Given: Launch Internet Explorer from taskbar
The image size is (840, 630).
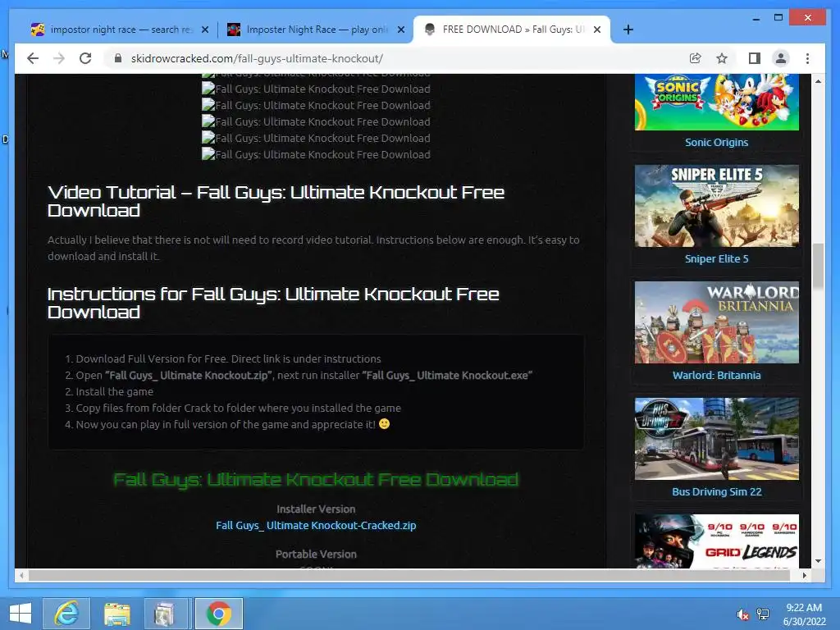Looking at the screenshot, I should (x=67, y=613).
